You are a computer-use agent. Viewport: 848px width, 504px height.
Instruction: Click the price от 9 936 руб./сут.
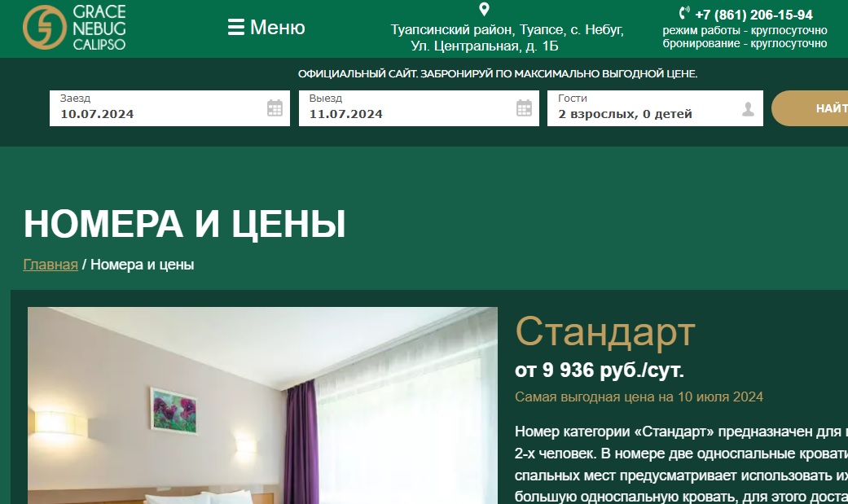click(600, 370)
